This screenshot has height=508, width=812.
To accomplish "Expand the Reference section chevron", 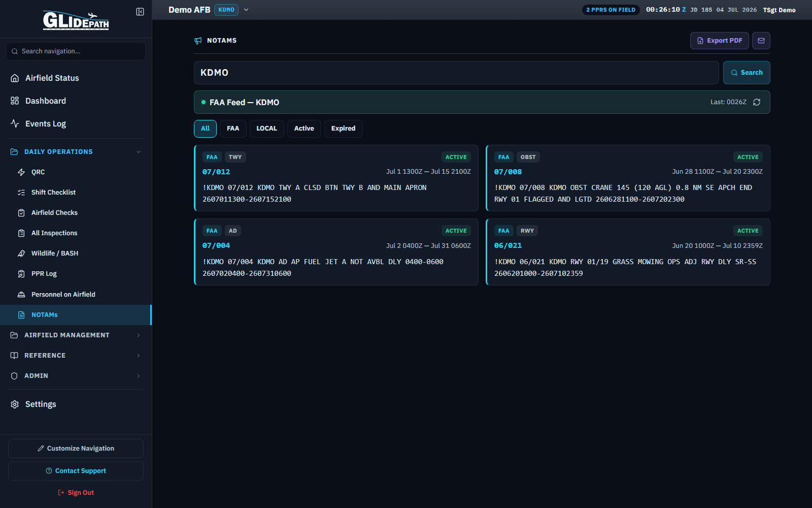I will tap(139, 356).
